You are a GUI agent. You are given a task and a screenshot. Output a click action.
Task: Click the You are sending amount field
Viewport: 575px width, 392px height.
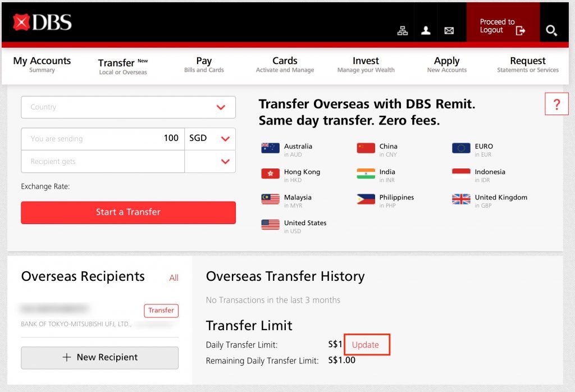click(103, 139)
